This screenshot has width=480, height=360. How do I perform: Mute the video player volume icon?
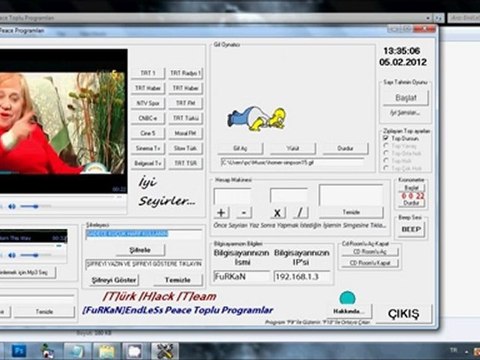tap(12, 207)
